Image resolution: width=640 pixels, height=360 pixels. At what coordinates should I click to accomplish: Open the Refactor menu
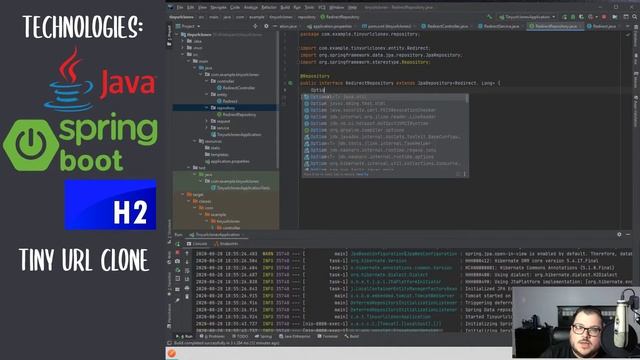[x=269, y=7]
